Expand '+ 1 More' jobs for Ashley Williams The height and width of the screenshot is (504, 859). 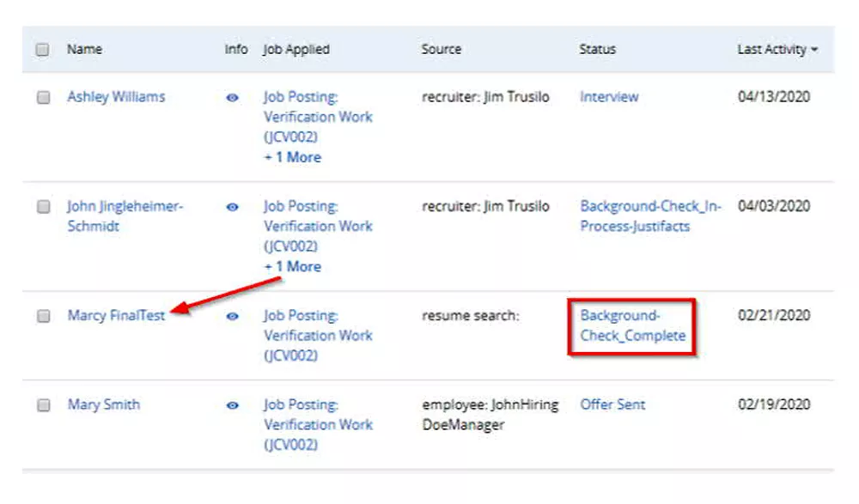292,157
